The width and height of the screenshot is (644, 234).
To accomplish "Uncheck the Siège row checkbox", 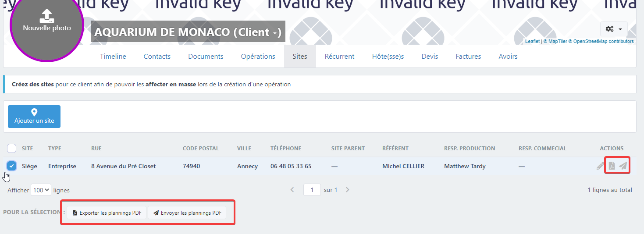I will pos(12,166).
